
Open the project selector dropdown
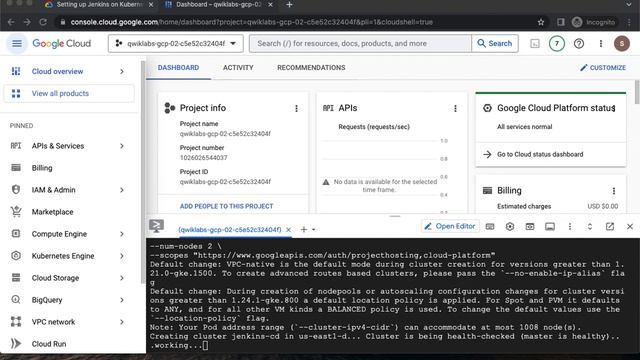176,43
